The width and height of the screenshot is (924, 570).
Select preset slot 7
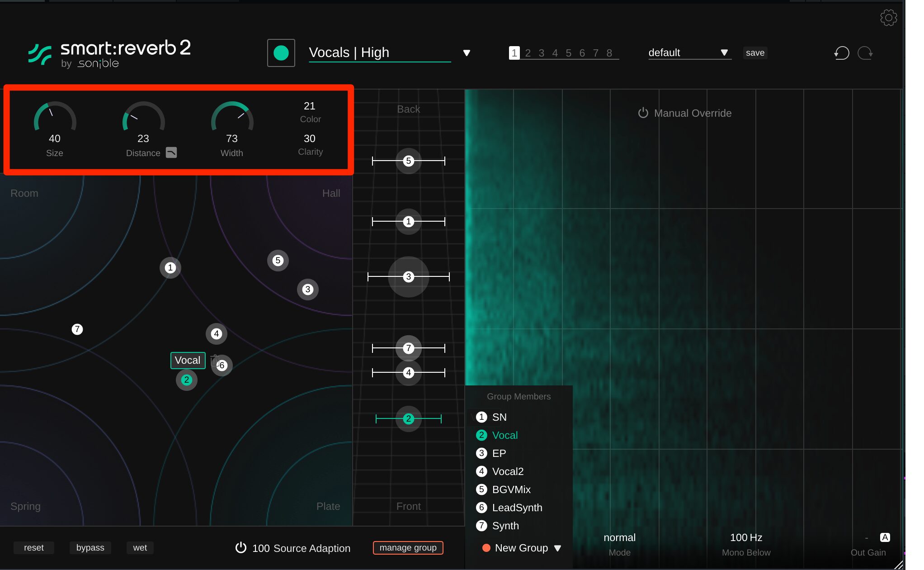point(595,53)
